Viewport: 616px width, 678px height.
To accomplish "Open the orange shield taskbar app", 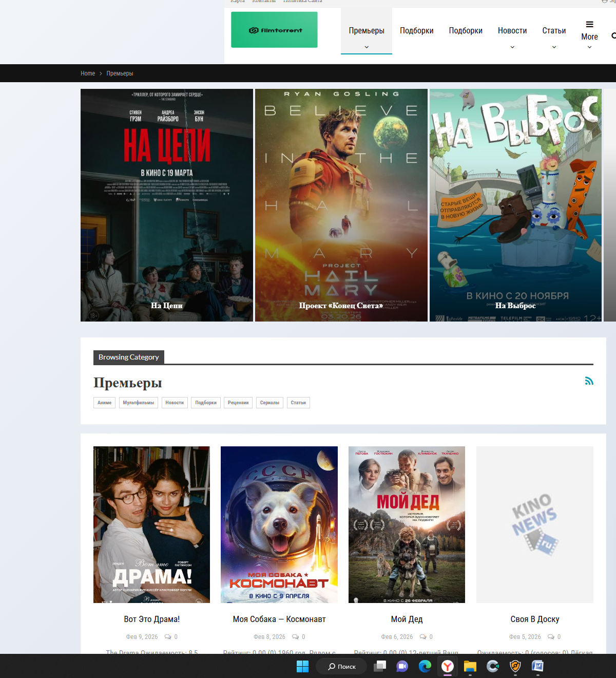I will click(515, 666).
